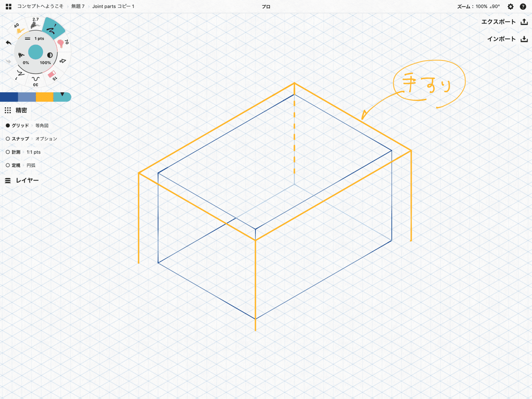This screenshot has width=532, height=399.
Task: Select the orange color swatch
Action: [x=44, y=97]
